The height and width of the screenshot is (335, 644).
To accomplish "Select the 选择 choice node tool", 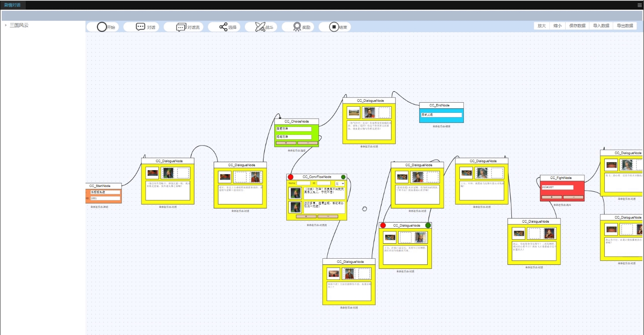I will pos(226,26).
